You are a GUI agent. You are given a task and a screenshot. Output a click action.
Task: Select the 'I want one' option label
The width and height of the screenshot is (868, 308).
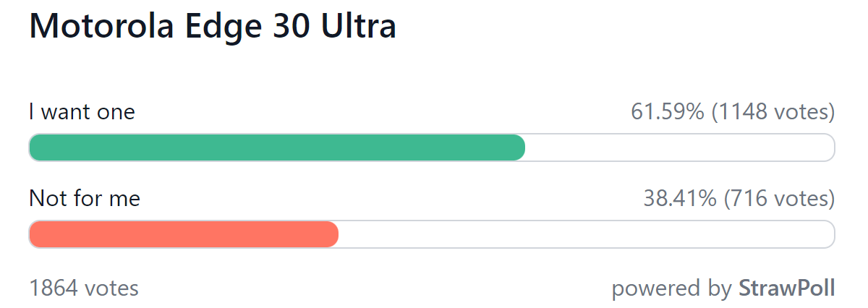point(82,112)
